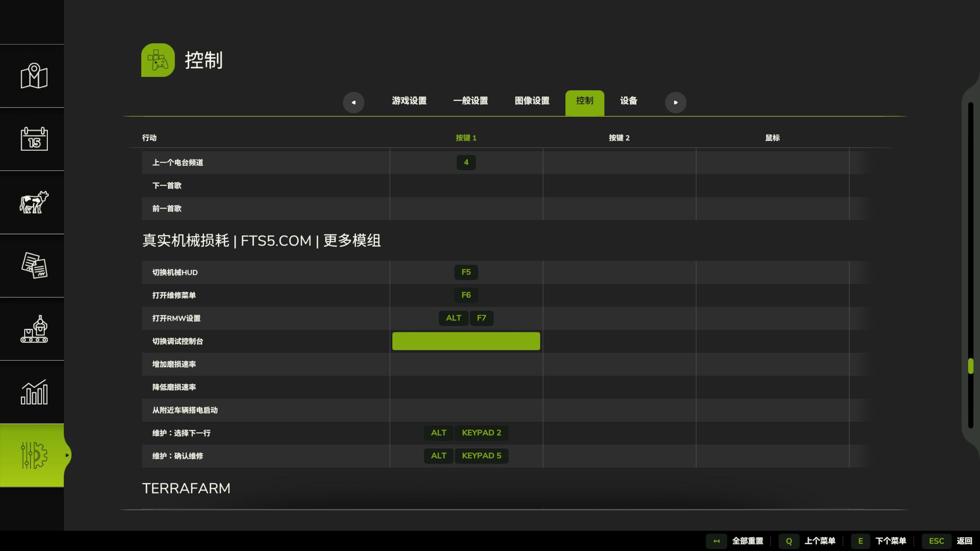Image resolution: width=980 pixels, height=551 pixels.
Task: Open the production chains factory icon
Action: click(x=34, y=329)
